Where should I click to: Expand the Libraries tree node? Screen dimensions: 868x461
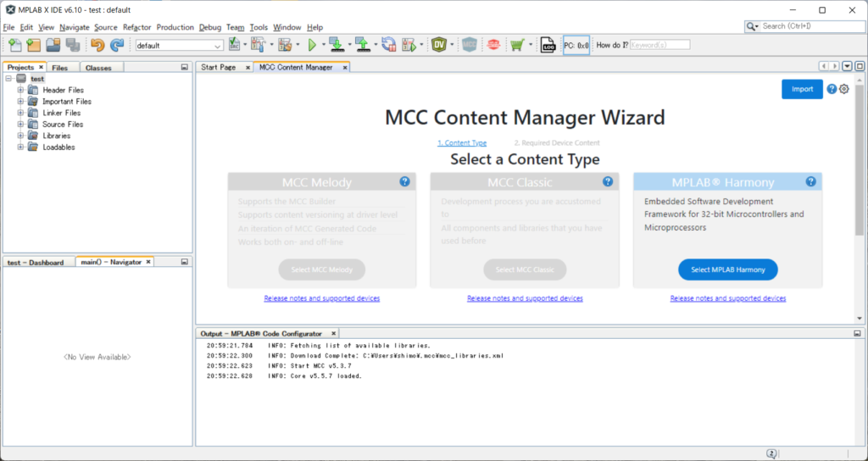21,136
